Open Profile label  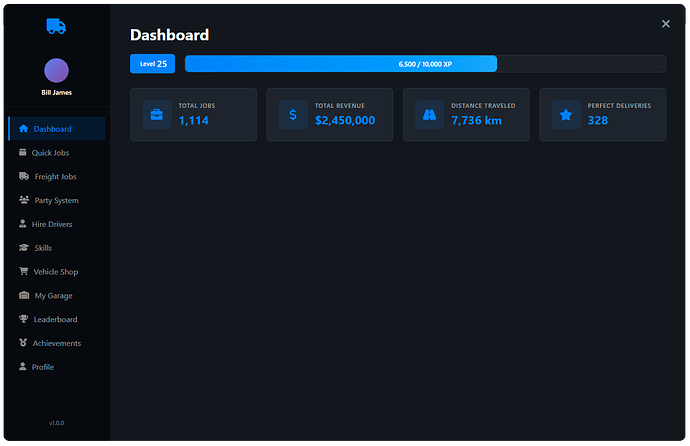pos(43,367)
